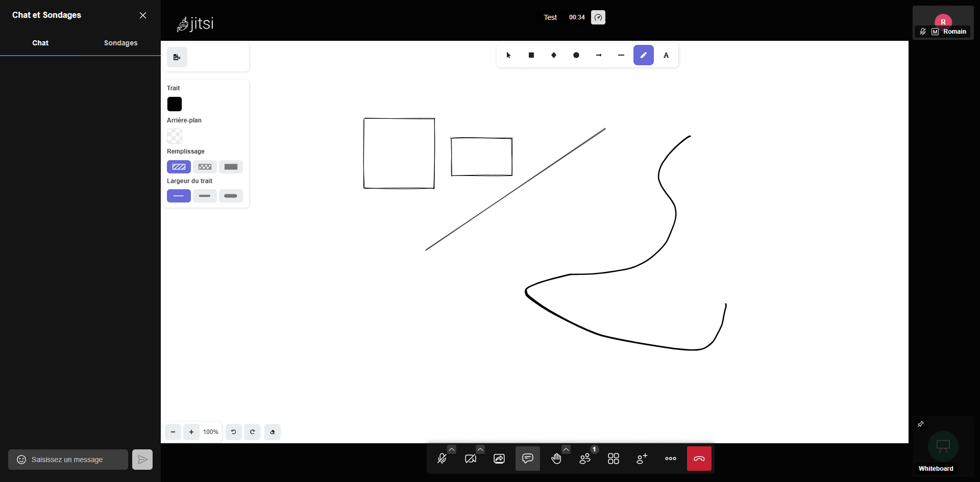This screenshot has height=482, width=980.
Task: Type in the Saisissez un message field
Action: pos(77,460)
